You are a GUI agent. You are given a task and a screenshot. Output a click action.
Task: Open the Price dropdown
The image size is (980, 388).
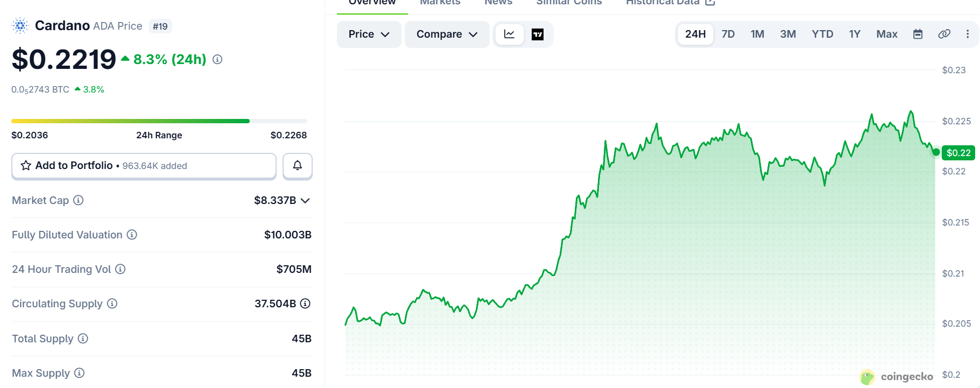pos(369,34)
